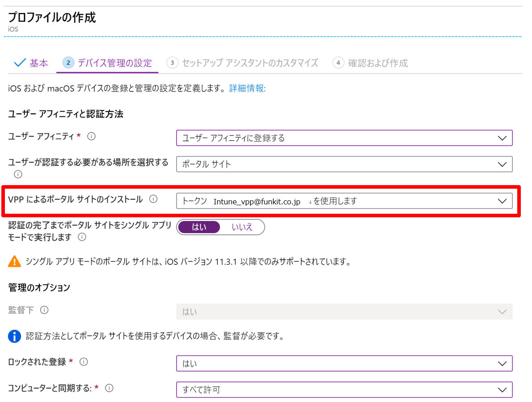
Task: Open the VPP token selection dropdown
Action: (502, 200)
